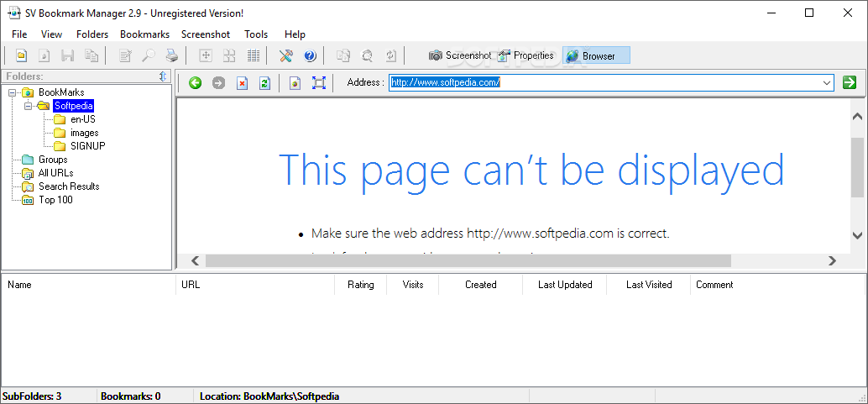Toggle the full screen browser icon
This screenshot has height=404, width=868.
318,83
